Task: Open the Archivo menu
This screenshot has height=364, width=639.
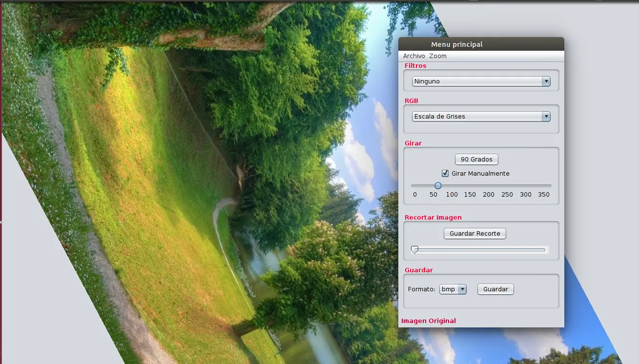Action: 414,56
